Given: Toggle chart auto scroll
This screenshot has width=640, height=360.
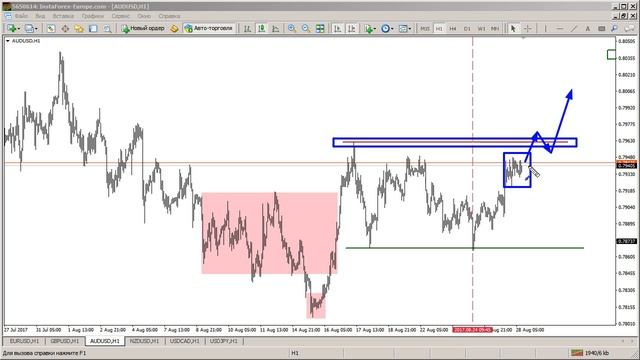Looking at the screenshot, I should coord(337,28).
